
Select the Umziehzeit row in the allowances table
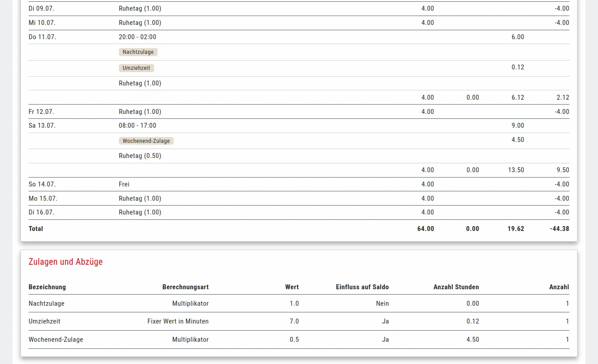coord(45,321)
